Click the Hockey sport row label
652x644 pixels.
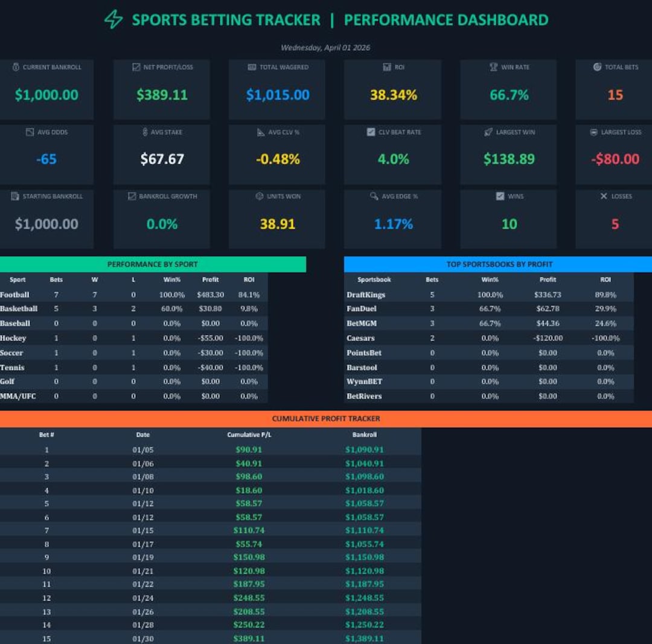[13, 339]
